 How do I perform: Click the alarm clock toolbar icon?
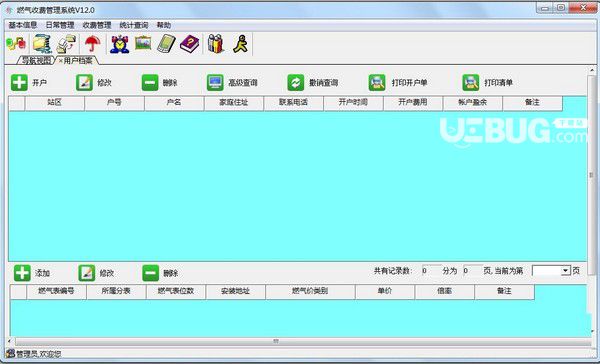pyautogui.click(x=119, y=44)
